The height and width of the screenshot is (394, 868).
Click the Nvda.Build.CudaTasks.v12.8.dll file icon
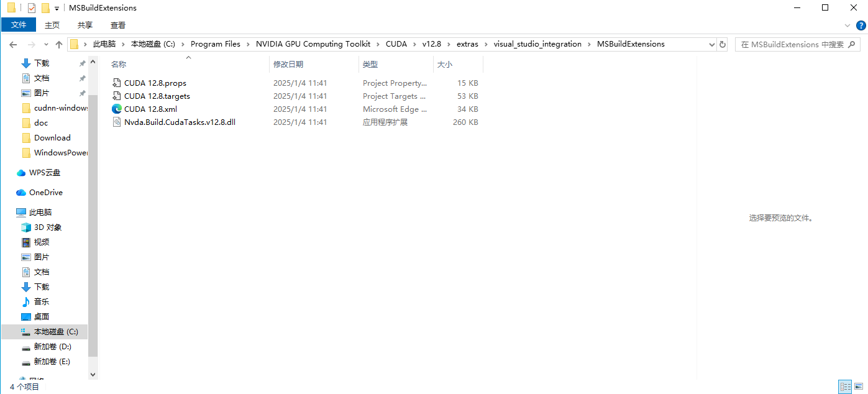pos(116,122)
